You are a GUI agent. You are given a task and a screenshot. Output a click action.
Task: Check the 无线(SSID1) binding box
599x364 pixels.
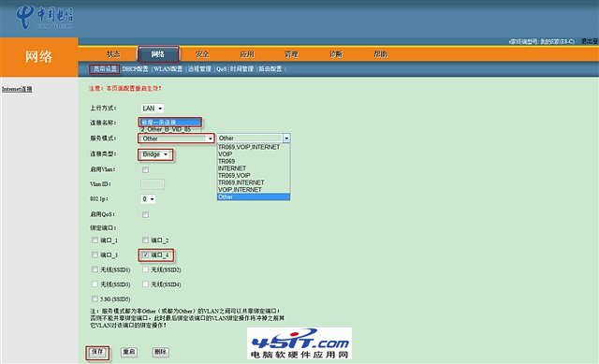pos(95,269)
